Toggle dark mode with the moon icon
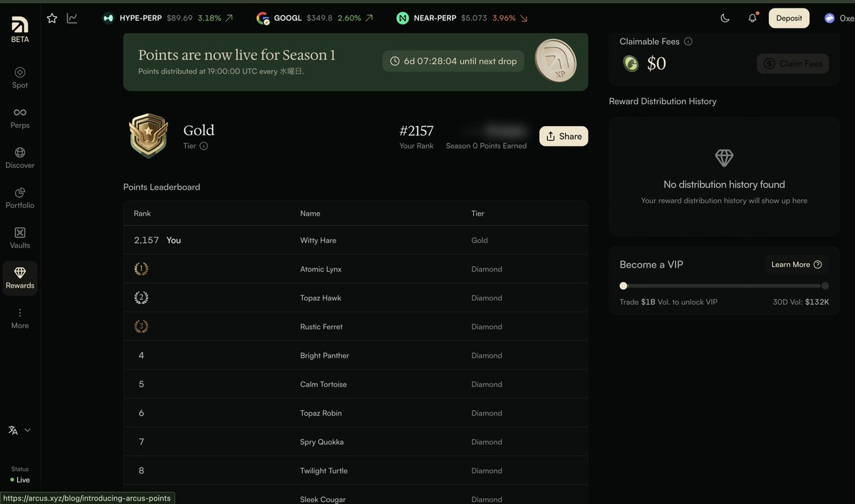855x504 pixels. point(725,19)
